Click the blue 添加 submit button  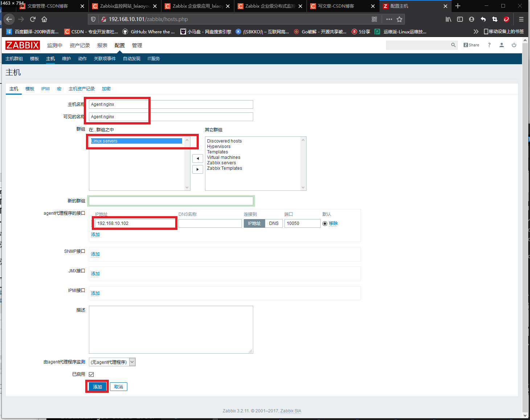coord(98,387)
